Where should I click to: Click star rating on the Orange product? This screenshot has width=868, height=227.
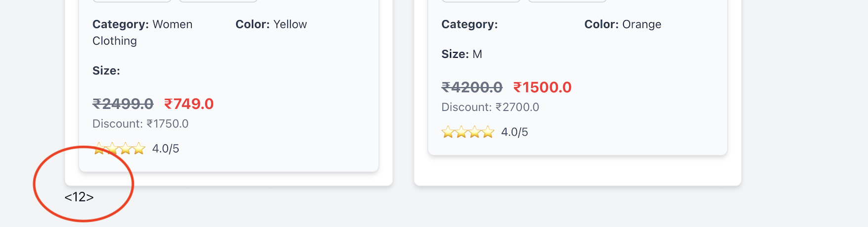pos(467,132)
